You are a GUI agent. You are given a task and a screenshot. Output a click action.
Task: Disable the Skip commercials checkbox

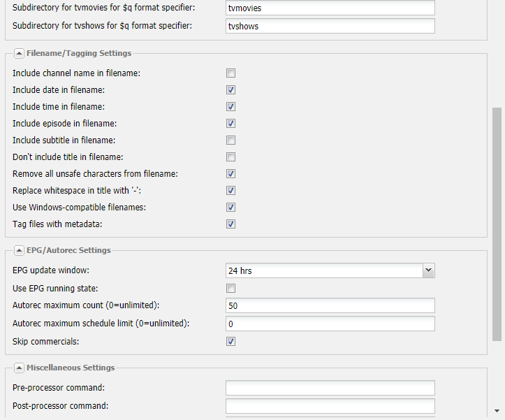230,341
